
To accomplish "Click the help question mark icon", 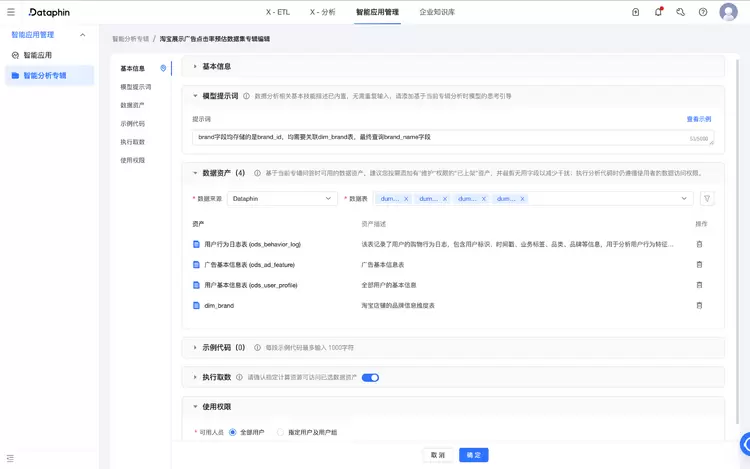I will tap(703, 12).
